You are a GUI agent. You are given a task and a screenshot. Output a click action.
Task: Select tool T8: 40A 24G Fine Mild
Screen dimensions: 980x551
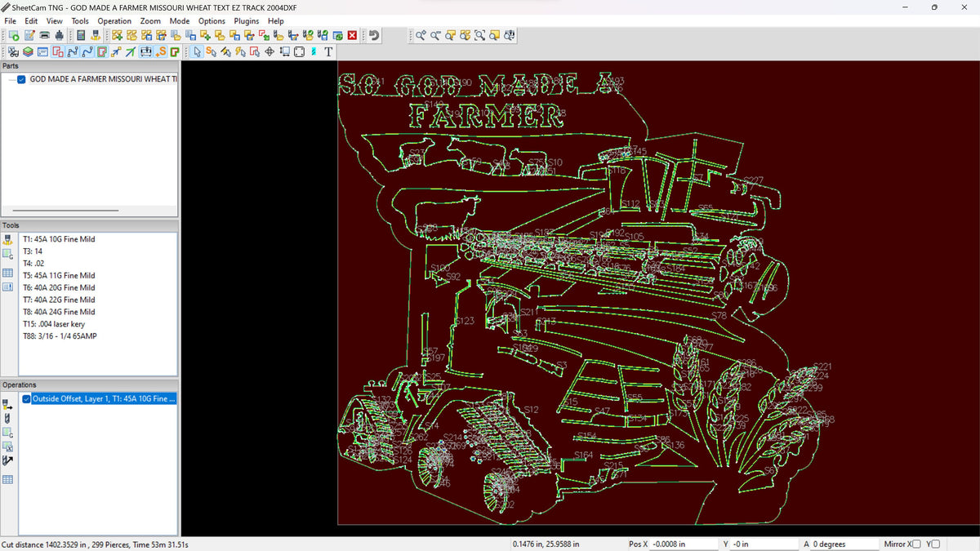(x=59, y=312)
